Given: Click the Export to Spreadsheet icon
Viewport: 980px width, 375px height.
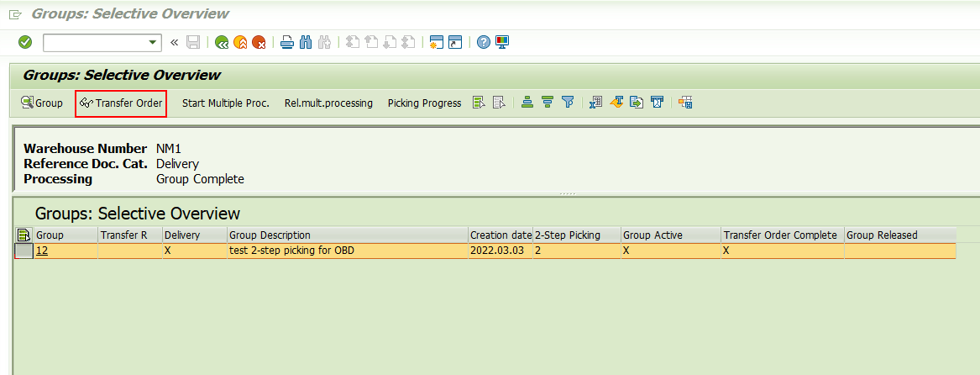Looking at the screenshot, I should point(595,103).
